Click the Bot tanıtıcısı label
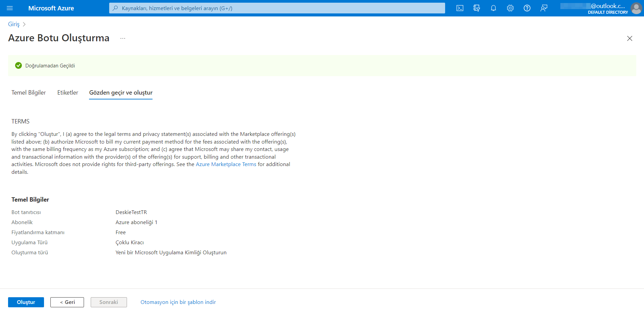This screenshot has width=644, height=315. (x=26, y=212)
